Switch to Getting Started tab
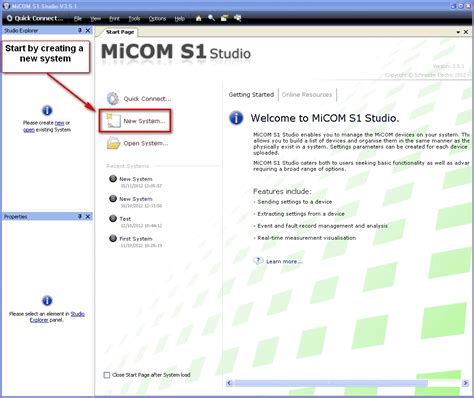The image size is (474, 398). click(x=251, y=95)
